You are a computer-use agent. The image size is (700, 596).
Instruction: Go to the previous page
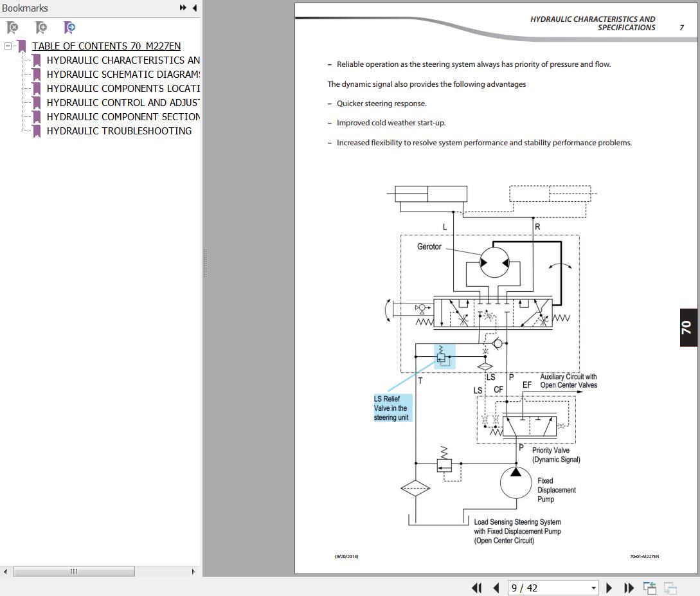(496, 588)
